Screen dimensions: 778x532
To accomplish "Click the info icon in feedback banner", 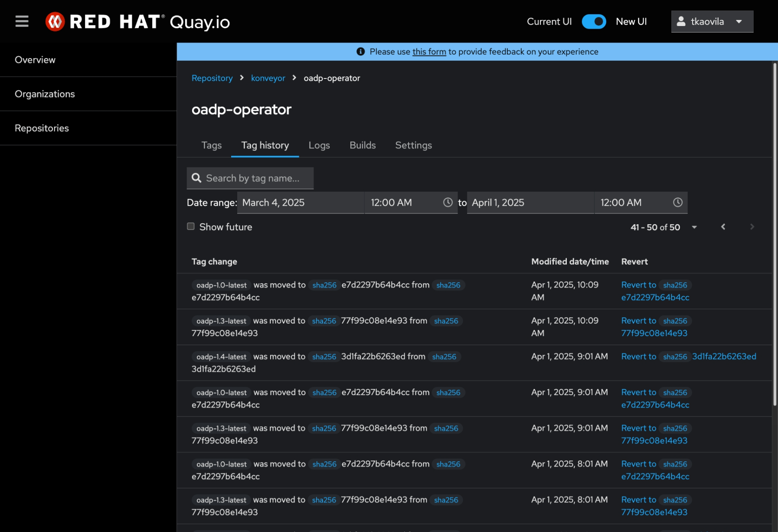I will [360, 52].
